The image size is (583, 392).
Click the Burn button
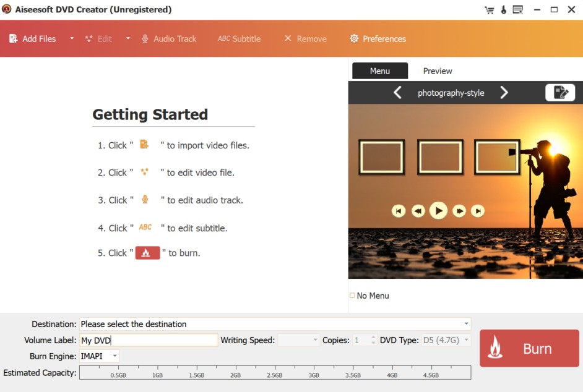point(529,348)
